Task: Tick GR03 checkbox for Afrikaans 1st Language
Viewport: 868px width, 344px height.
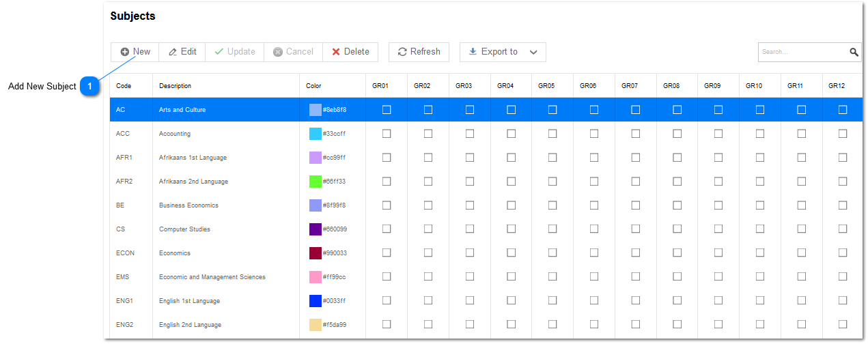Action: [x=470, y=158]
